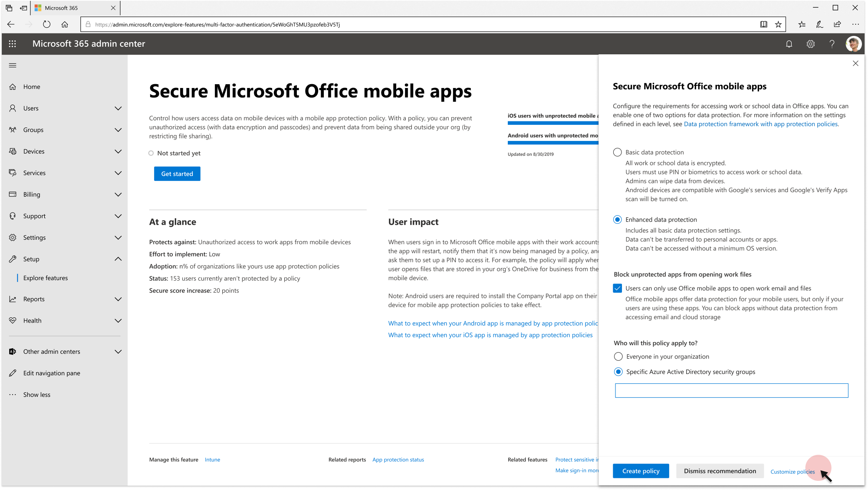Click the profile avatar picture

(x=853, y=44)
